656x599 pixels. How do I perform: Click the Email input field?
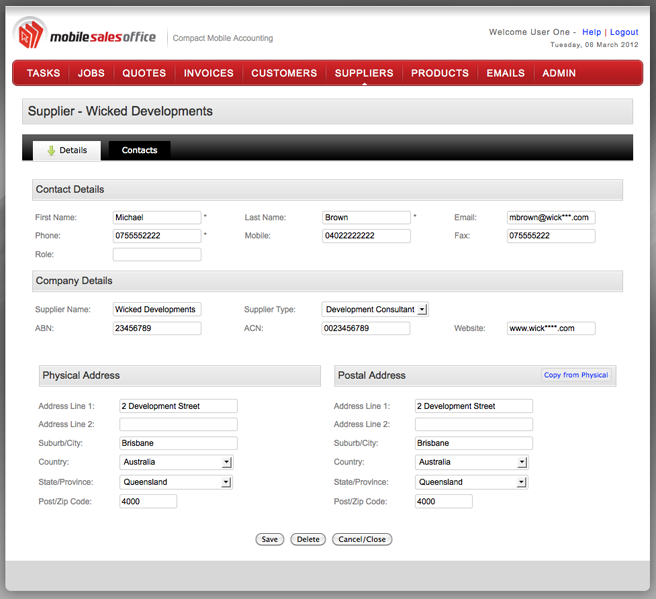[551, 218]
